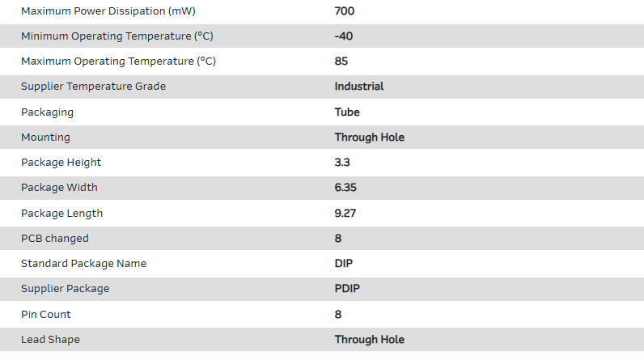Click the Package Height label
Viewport: 644px width, 356px height.
[61, 163]
